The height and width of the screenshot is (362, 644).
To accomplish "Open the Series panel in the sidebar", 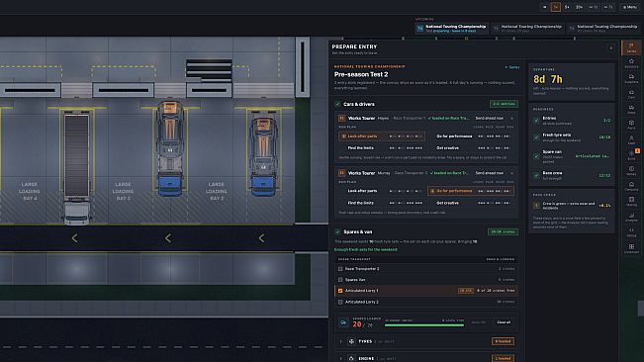I will (x=631, y=47).
